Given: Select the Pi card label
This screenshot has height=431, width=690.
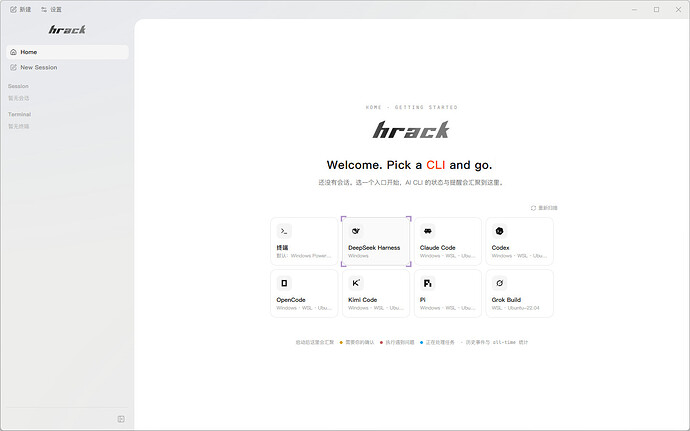Looking at the screenshot, I should point(422,300).
